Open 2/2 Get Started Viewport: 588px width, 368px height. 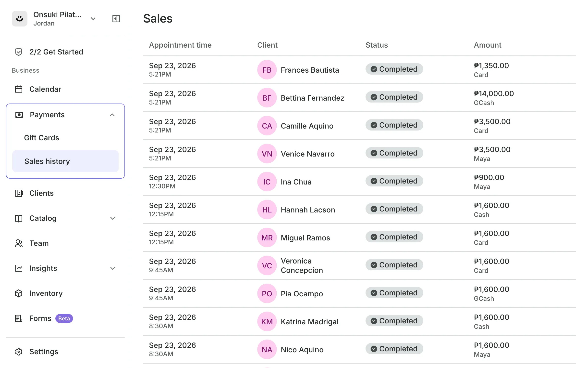click(x=56, y=52)
